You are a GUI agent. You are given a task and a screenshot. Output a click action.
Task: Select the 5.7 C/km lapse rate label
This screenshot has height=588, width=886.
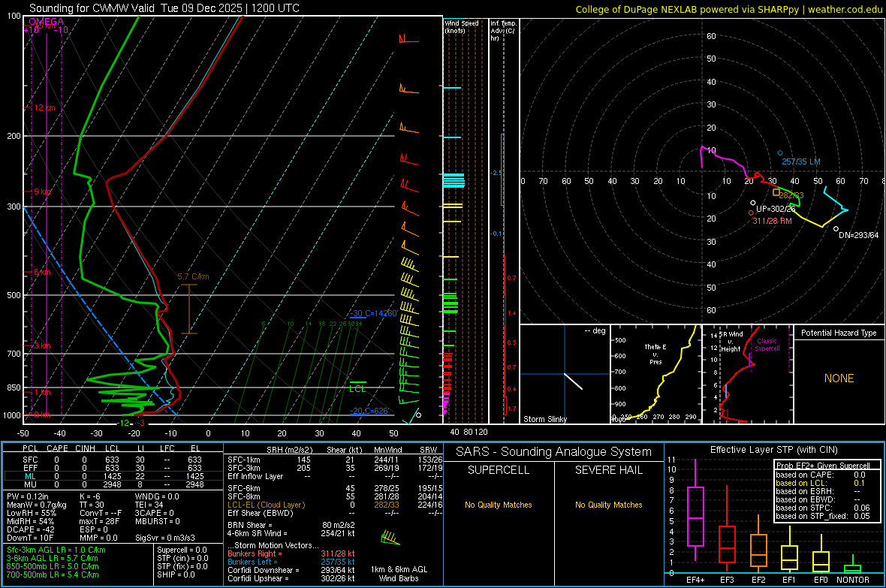[x=193, y=276]
